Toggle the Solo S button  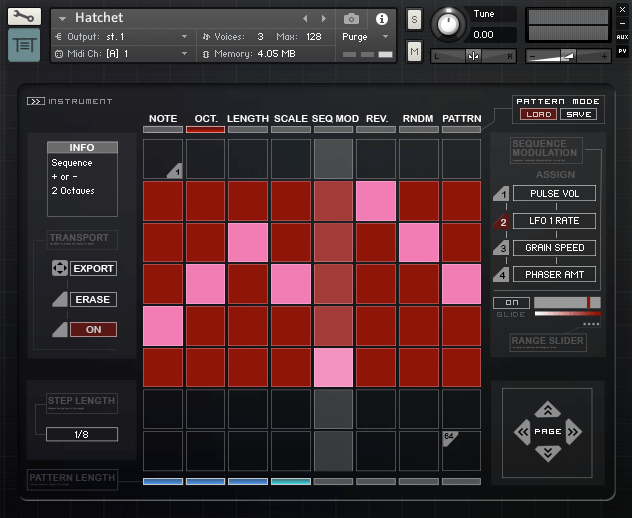[414, 20]
